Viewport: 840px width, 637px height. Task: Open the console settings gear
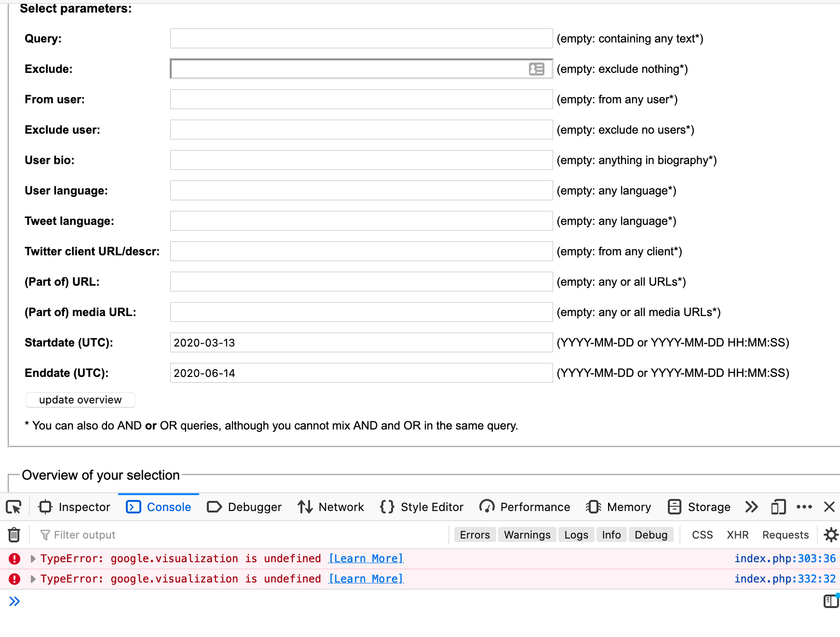pos(831,535)
